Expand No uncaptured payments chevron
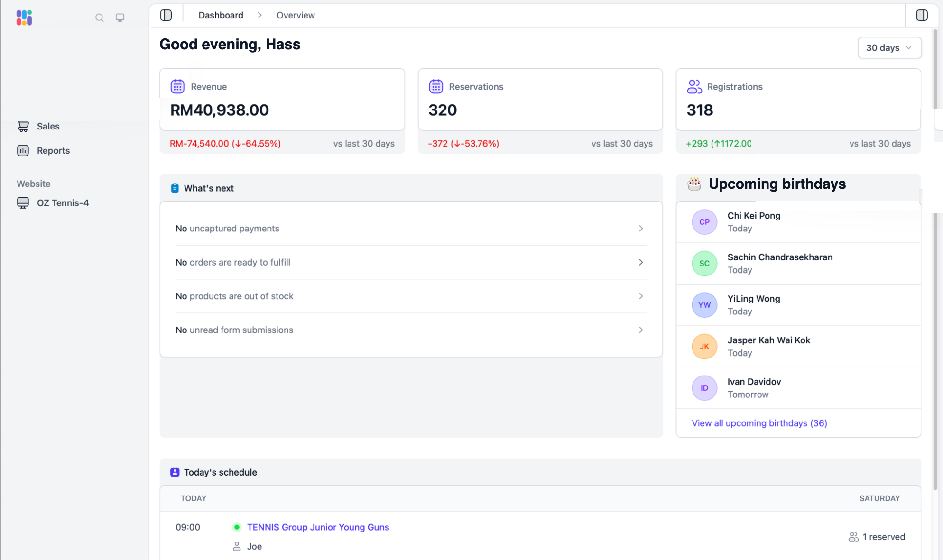 tap(641, 229)
